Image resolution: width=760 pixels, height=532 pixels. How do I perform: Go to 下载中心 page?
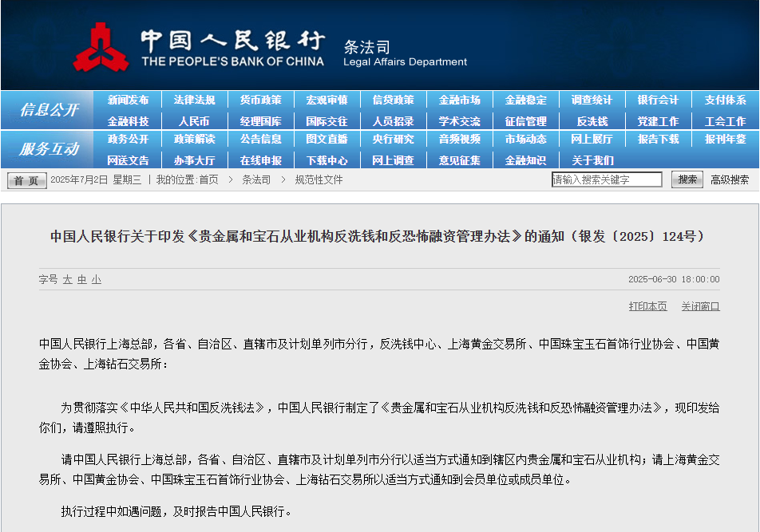pyautogui.click(x=327, y=160)
